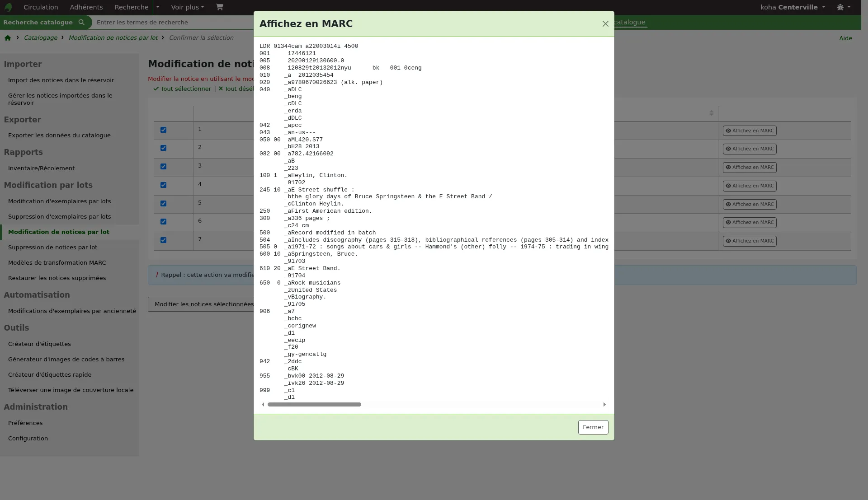The height and width of the screenshot is (500, 868).
Task: Open the shopping cart icon
Action: pyautogui.click(x=219, y=7)
